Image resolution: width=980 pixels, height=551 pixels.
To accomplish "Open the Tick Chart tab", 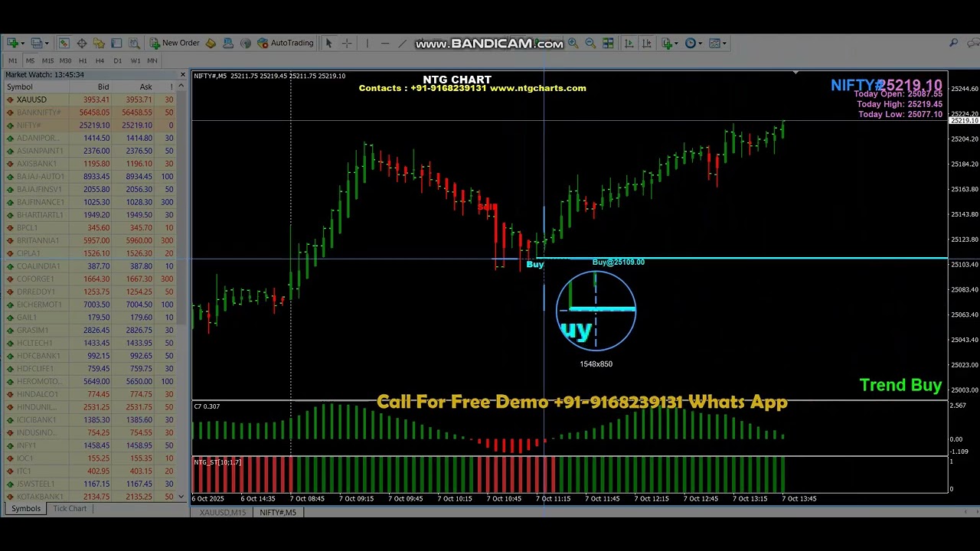I will [70, 509].
